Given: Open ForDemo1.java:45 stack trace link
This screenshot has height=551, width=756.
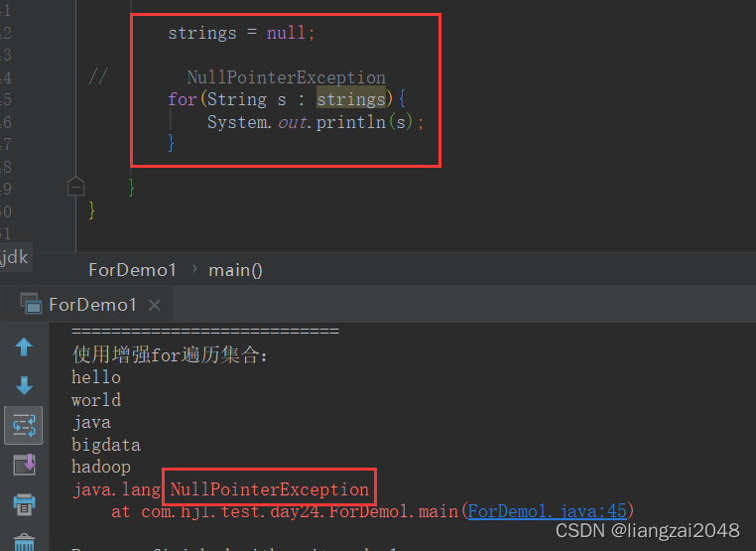Looking at the screenshot, I should [x=548, y=511].
